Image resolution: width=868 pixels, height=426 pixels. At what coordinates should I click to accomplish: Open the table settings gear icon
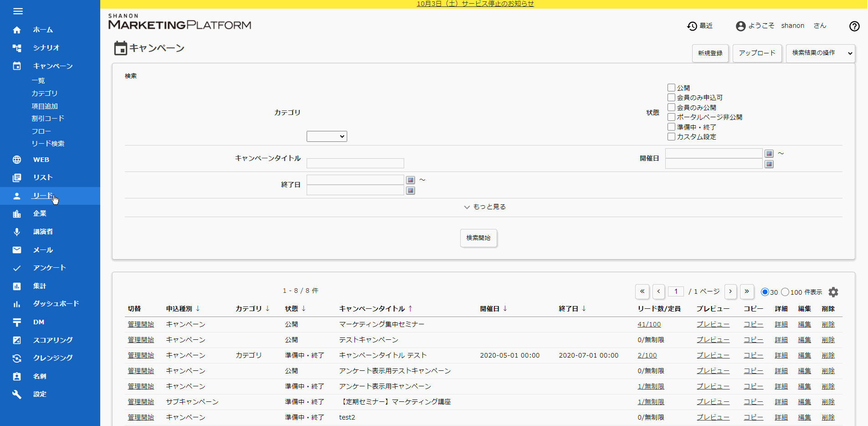click(833, 292)
